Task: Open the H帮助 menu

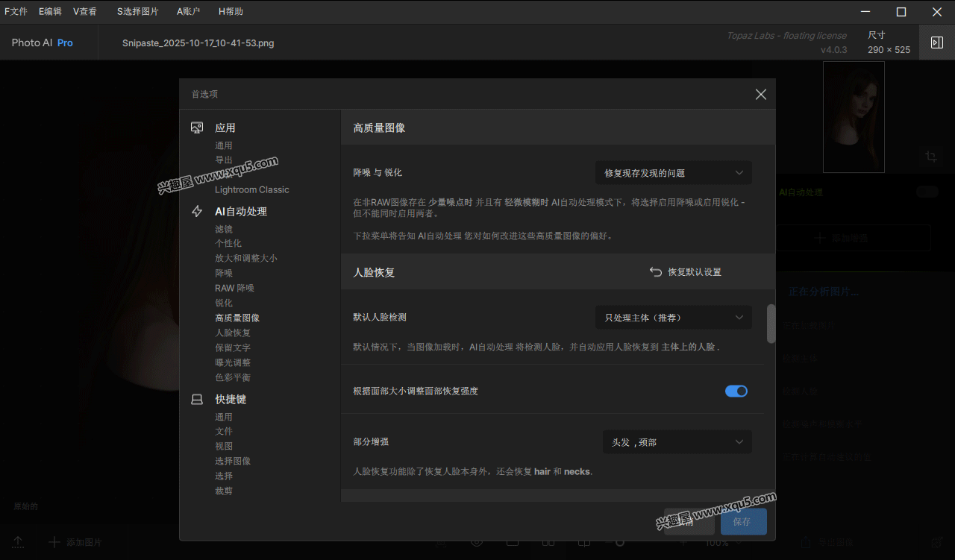Action: (x=231, y=12)
